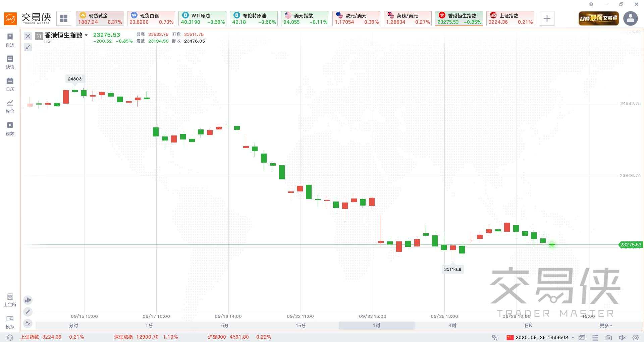The image size is (644, 342).
Task: Open the title bar layers menu icon
Action: coord(591,4)
